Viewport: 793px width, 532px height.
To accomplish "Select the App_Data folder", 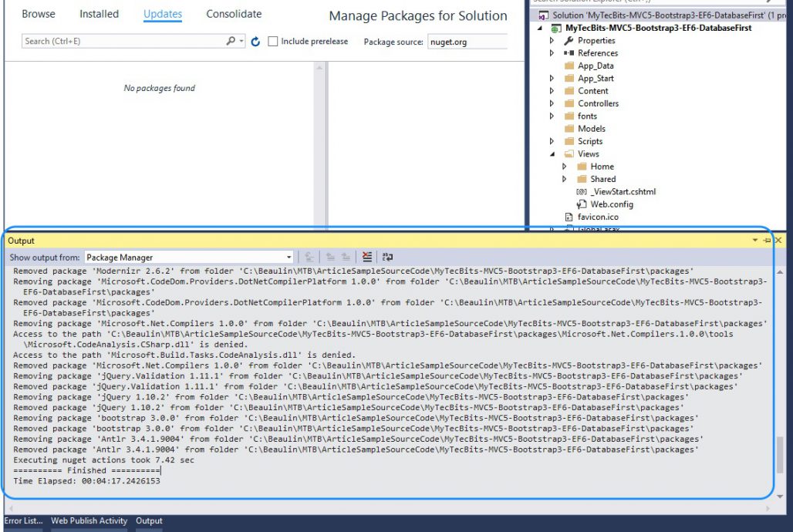I will 596,66.
